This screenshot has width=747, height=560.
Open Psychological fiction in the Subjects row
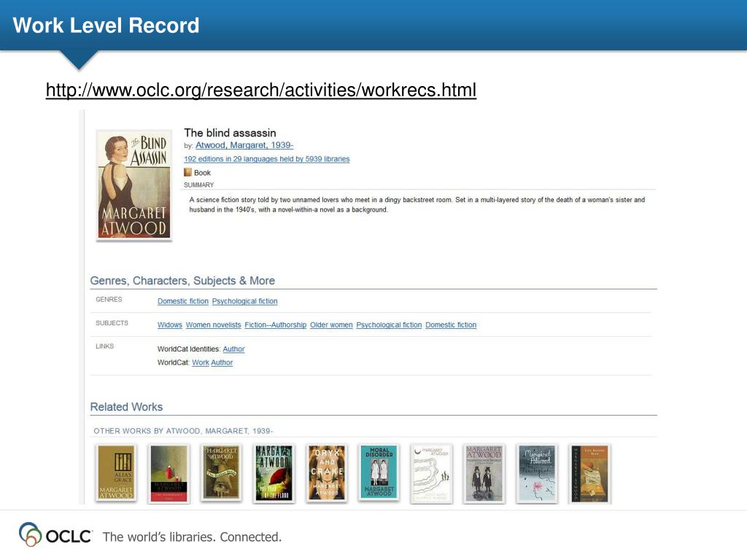[389, 324]
